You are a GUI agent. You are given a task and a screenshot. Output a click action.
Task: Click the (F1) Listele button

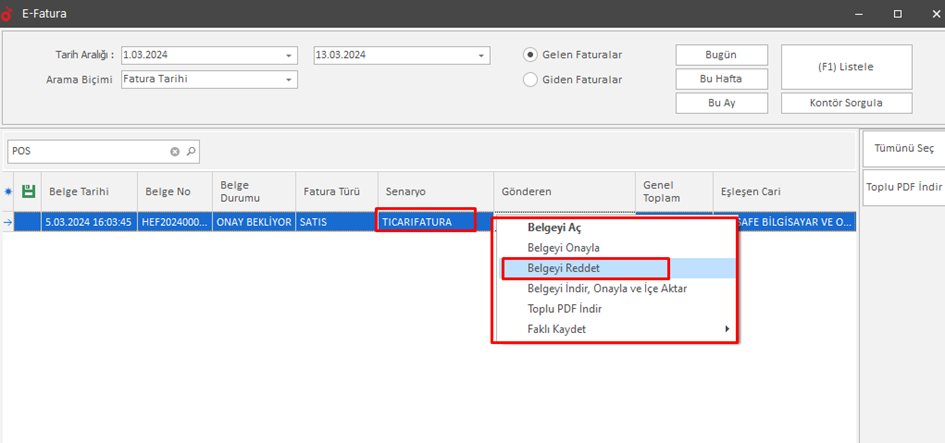(x=847, y=67)
